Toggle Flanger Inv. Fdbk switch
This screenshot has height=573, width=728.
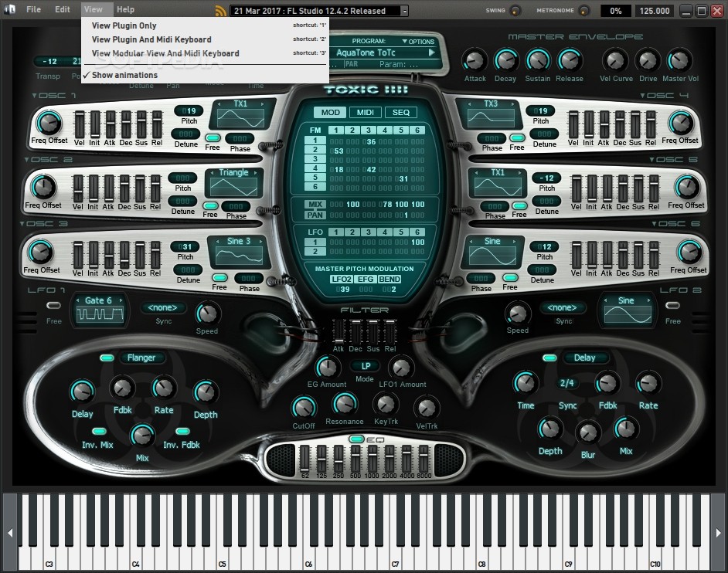[182, 432]
